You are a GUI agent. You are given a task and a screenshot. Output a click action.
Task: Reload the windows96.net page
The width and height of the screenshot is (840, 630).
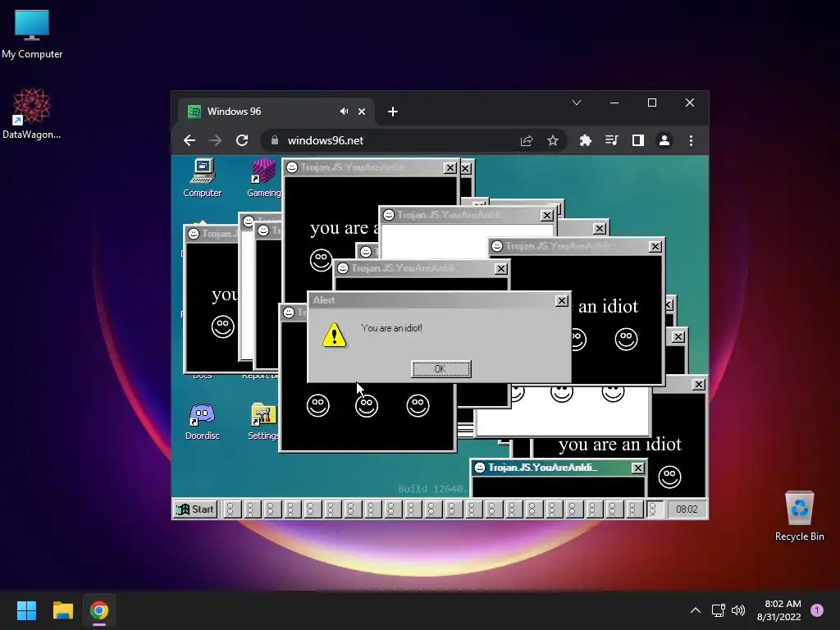[x=242, y=140]
